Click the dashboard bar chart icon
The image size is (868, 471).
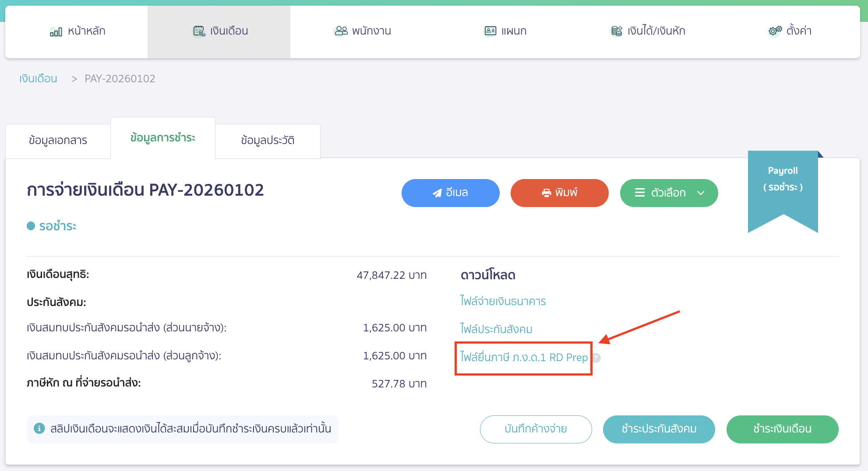tap(56, 32)
